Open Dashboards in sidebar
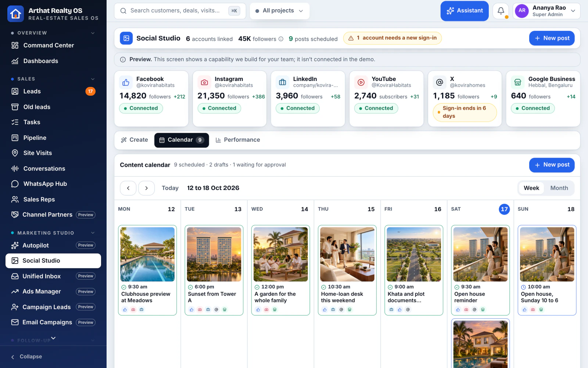 (x=53, y=61)
